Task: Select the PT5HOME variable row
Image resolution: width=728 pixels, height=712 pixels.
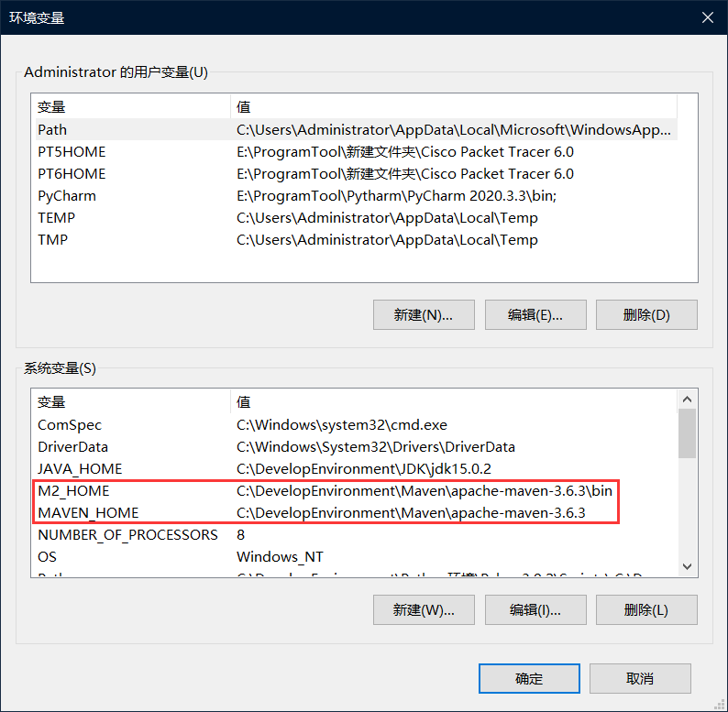Action: pyautogui.click(x=356, y=152)
